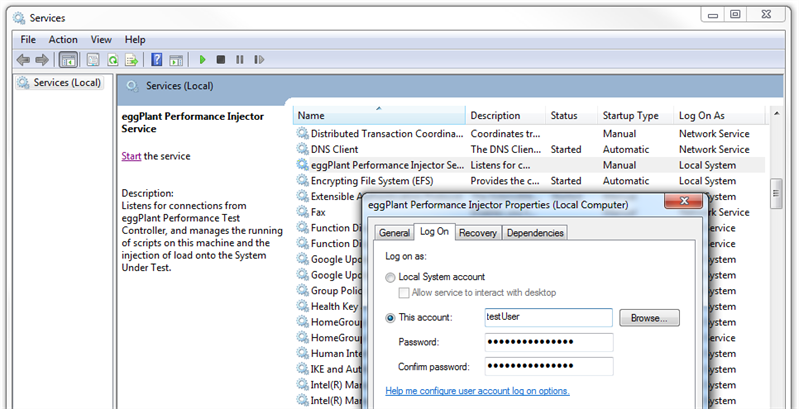This screenshot has height=409, width=799.
Task: Sort the list by Startup Type column
Action: (632, 116)
